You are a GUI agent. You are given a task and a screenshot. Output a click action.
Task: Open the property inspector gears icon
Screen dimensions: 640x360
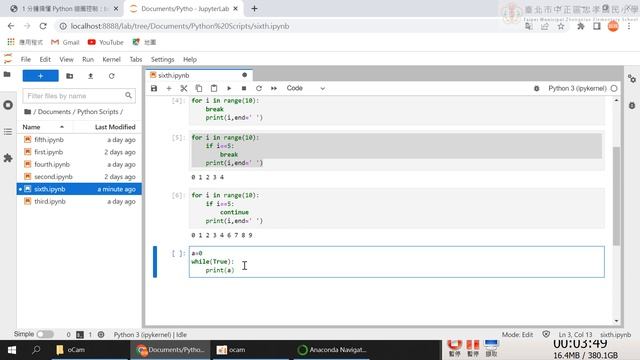tap(632, 79)
